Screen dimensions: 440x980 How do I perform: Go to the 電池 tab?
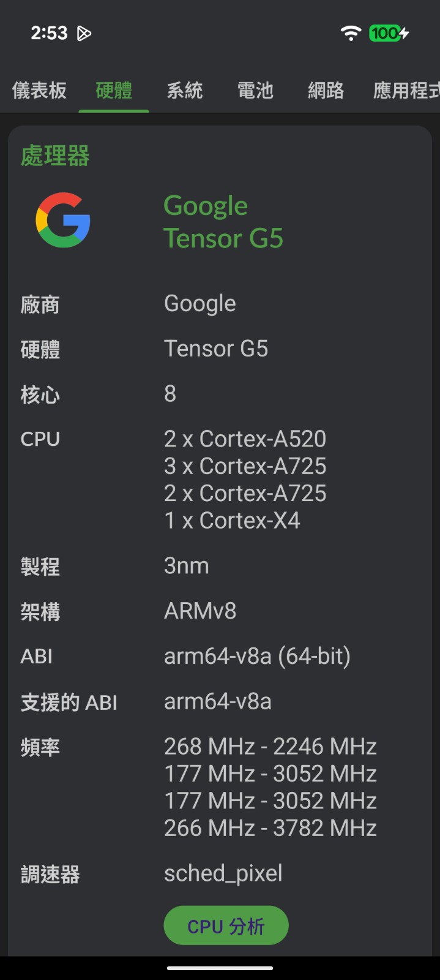(255, 91)
